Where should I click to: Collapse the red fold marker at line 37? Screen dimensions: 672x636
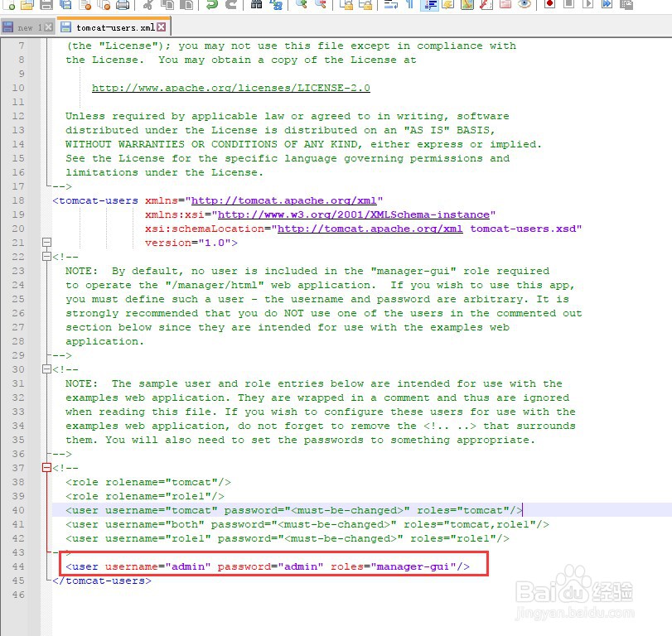[x=47, y=468]
